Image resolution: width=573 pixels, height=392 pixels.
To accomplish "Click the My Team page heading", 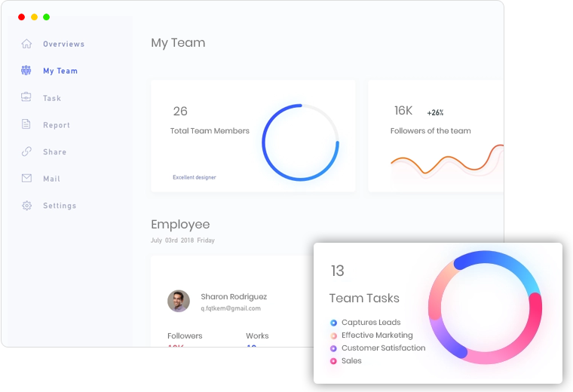I will [x=179, y=43].
